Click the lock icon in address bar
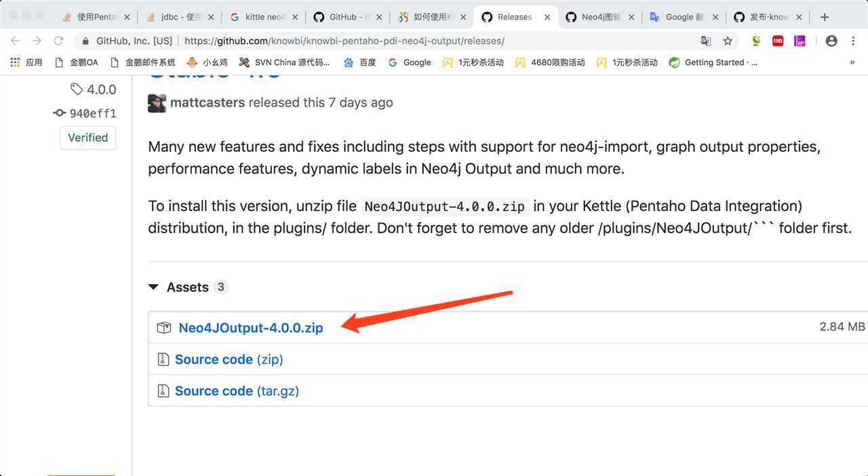 [x=86, y=41]
